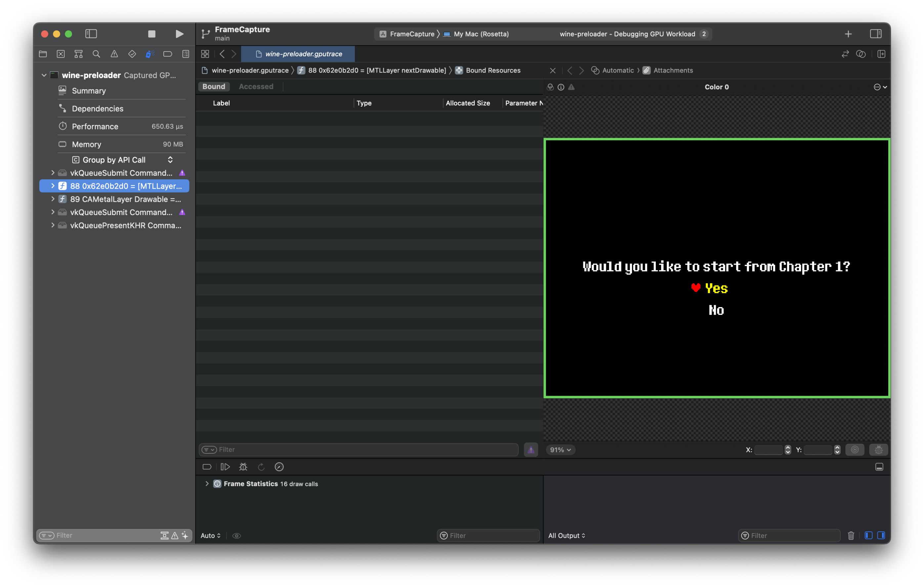Open the 91% zoom level dropdown
924x588 pixels.
click(560, 450)
